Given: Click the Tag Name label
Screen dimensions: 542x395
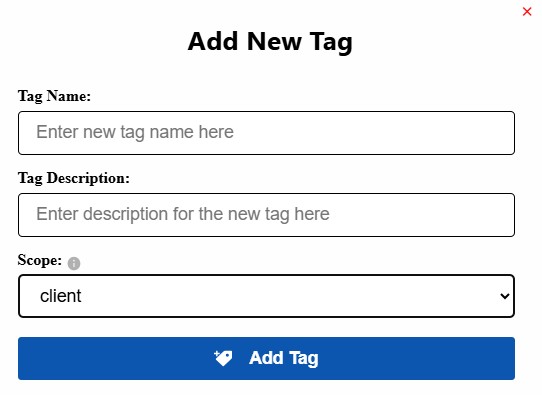Looking at the screenshot, I should pos(54,96).
